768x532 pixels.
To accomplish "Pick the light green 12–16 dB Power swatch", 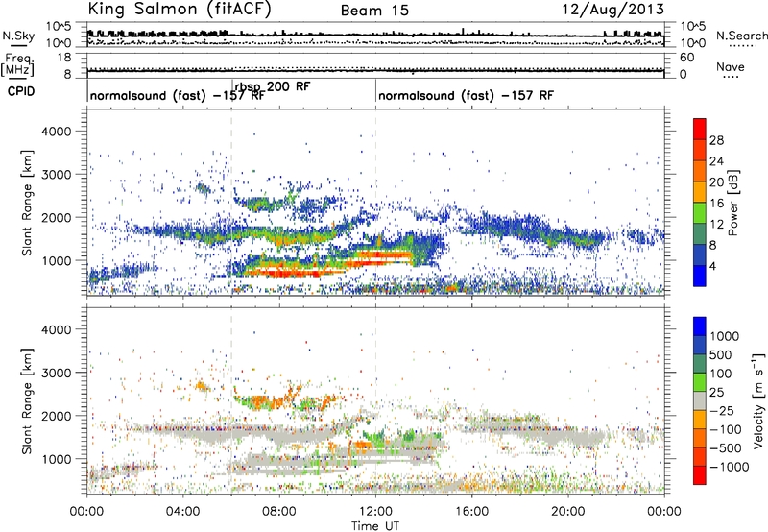I will [x=700, y=213].
